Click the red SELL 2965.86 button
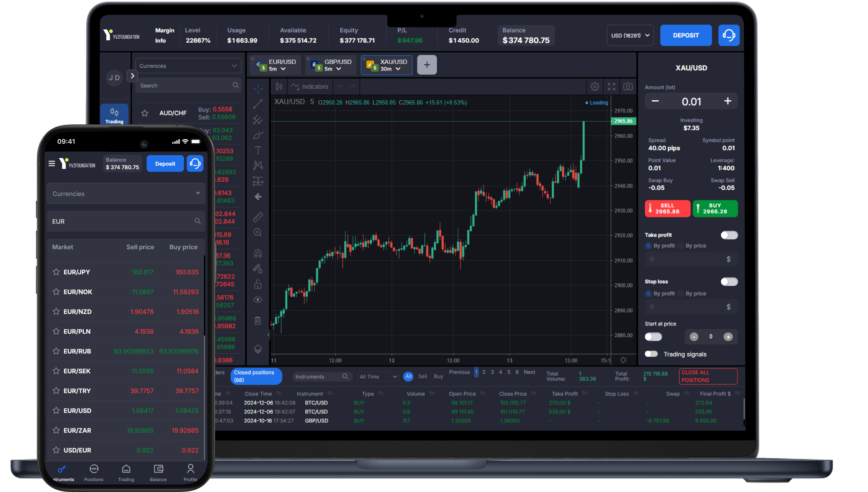Viewport: 868px width, 492px height. pos(668,208)
